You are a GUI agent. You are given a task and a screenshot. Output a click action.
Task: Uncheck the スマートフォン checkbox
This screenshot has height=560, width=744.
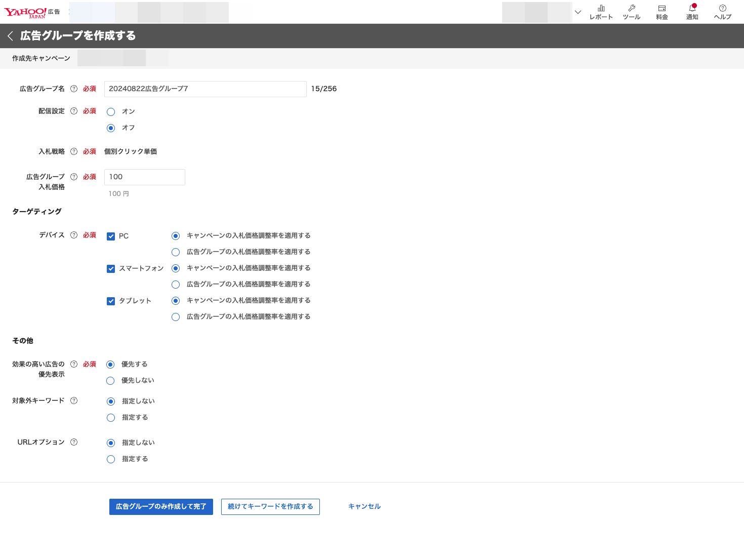point(111,269)
